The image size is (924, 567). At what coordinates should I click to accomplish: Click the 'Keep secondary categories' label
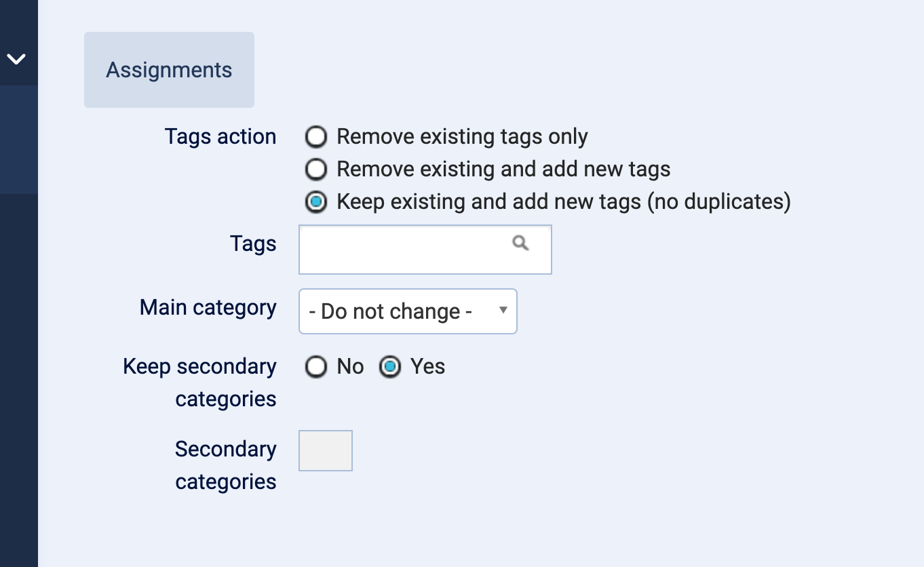coord(199,383)
